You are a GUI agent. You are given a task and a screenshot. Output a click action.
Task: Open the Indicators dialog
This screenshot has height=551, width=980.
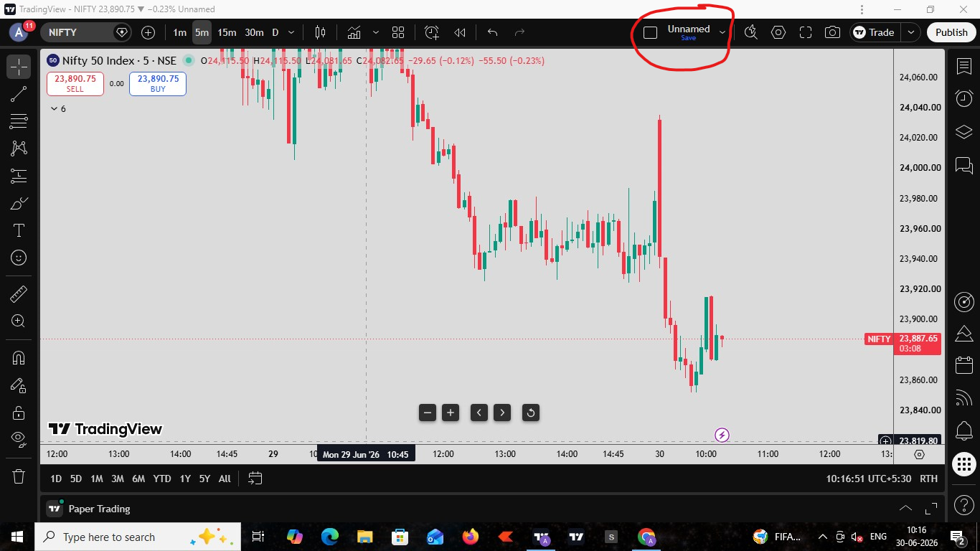pos(354,32)
